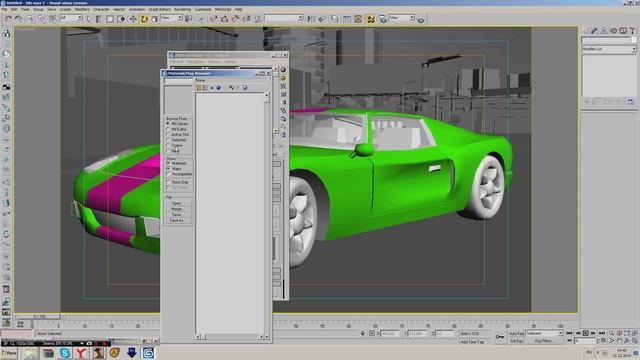Activate the Select and Scale tool

155,18
